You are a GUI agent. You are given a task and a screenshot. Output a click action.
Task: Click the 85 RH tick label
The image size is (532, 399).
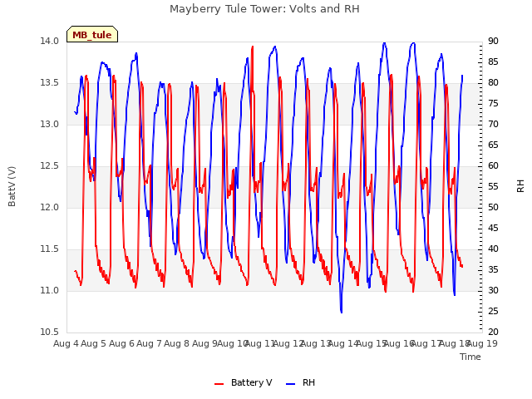click(x=493, y=62)
